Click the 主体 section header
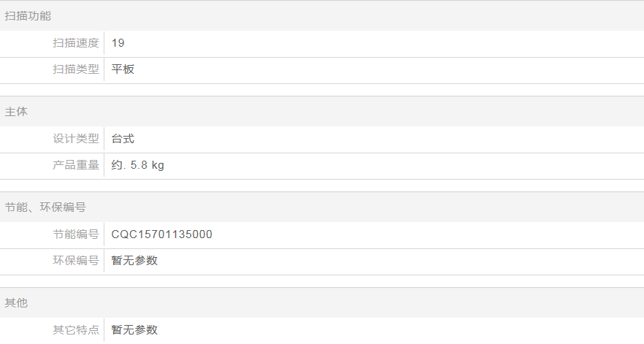644x344 pixels. pos(16,111)
